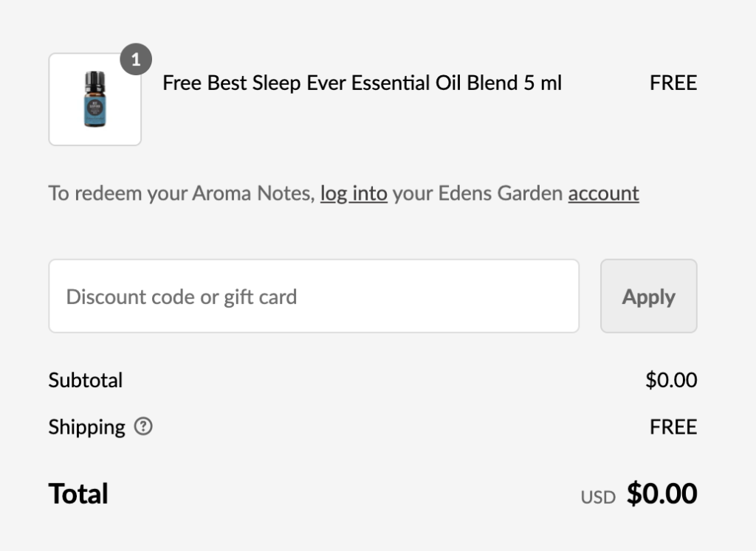The image size is (756, 551).
Task: Click the Shipping label text
Action: point(86,427)
